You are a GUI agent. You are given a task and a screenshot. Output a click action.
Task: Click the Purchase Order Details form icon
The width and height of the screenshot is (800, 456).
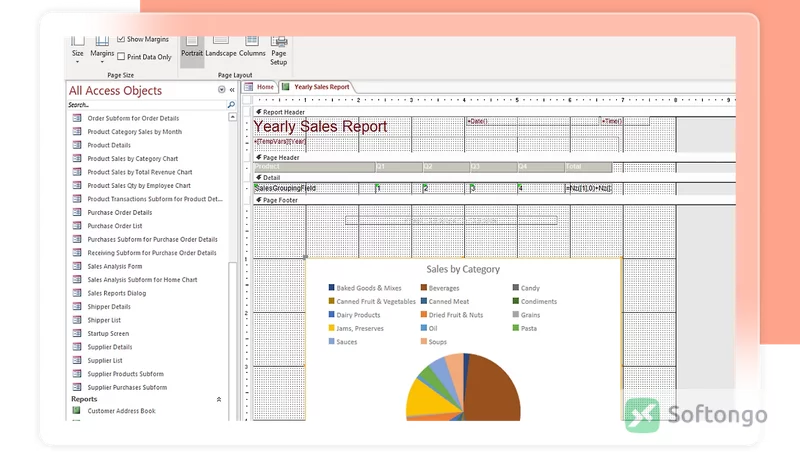coord(77,212)
